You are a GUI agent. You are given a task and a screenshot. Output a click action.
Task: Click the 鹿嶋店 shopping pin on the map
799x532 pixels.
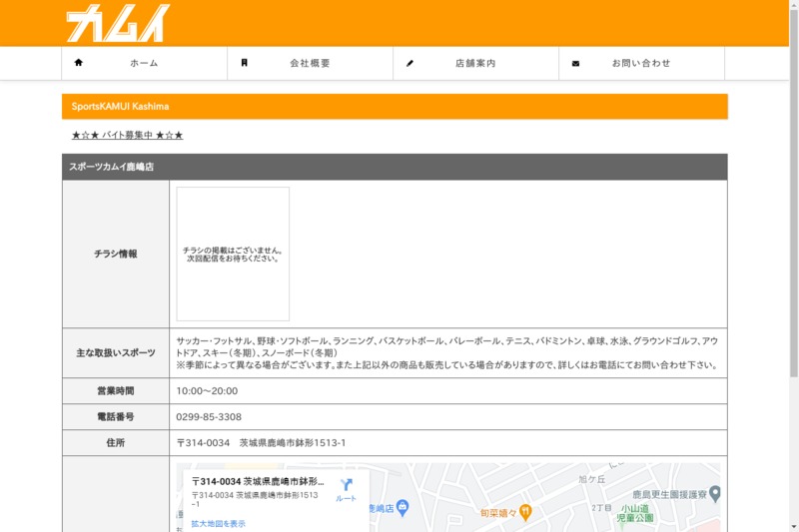(x=402, y=508)
